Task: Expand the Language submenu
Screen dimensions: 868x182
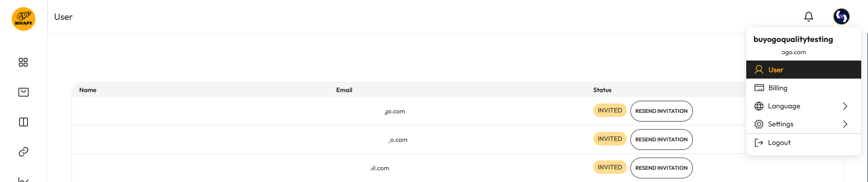Action: (x=803, y=106)
